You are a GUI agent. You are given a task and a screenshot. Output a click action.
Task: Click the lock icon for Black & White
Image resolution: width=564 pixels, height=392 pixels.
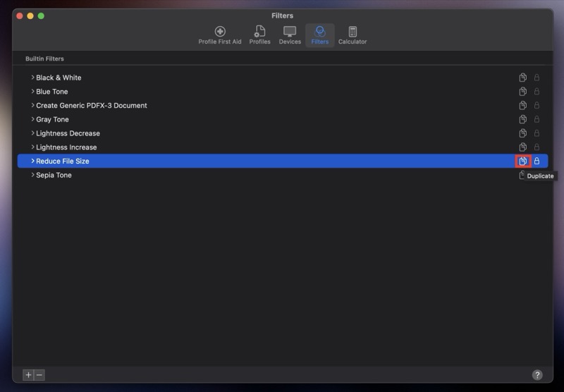pyautogui.click(x=537, y=78)
